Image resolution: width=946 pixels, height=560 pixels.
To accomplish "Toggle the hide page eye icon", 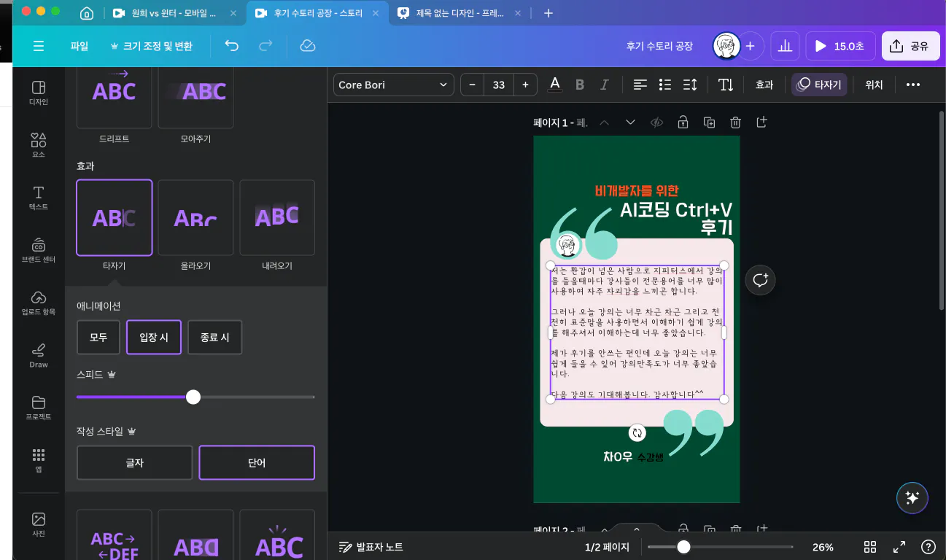I will (656, 122).
